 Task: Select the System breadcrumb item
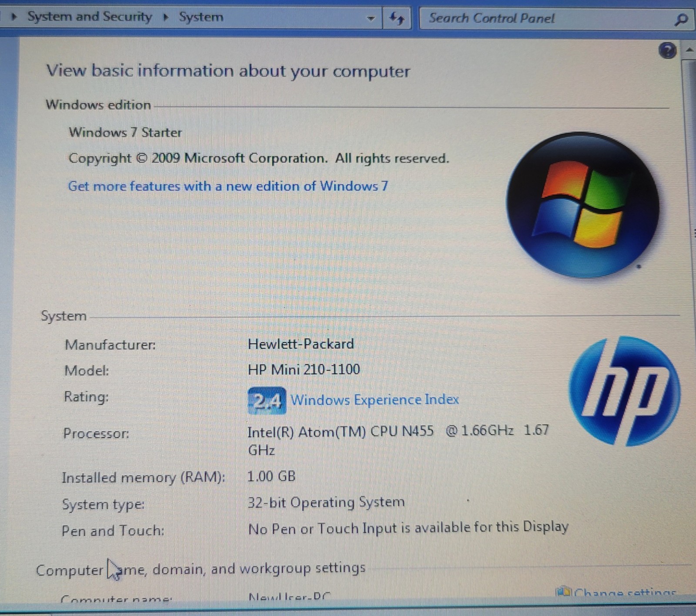pos(201,17)
